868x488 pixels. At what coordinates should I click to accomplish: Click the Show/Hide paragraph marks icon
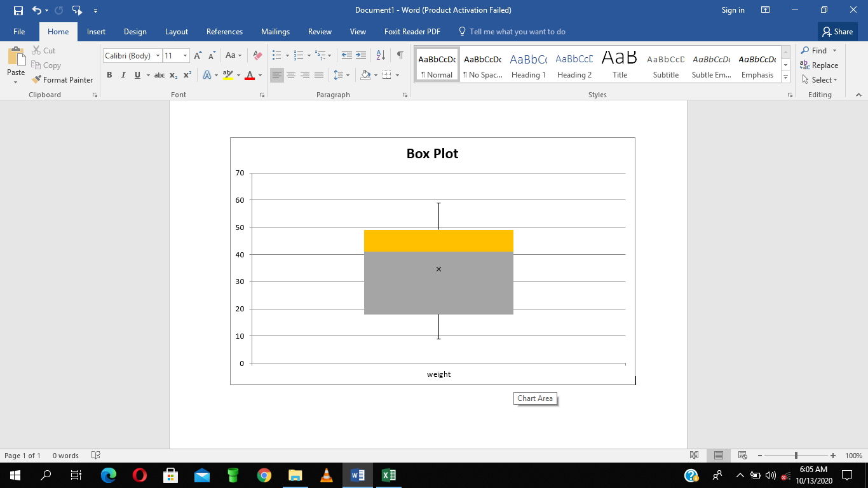[400, 55]
